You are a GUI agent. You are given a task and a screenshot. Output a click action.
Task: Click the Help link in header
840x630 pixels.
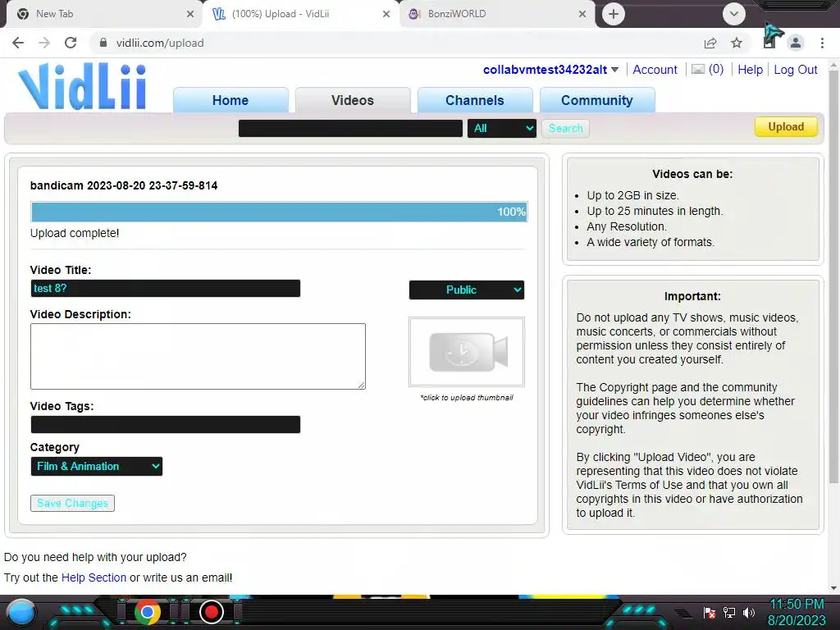pos(750,70)
